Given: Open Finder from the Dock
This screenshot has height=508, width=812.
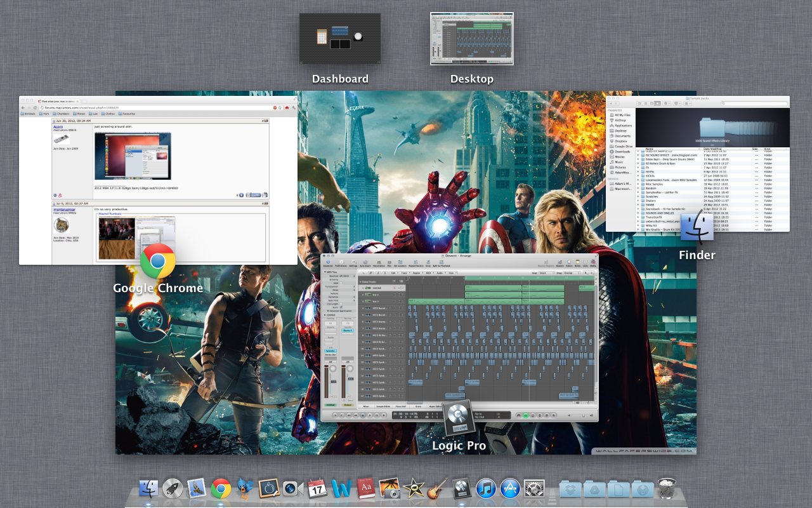Looking at the screenshot, I should click(x=148, y=488).
